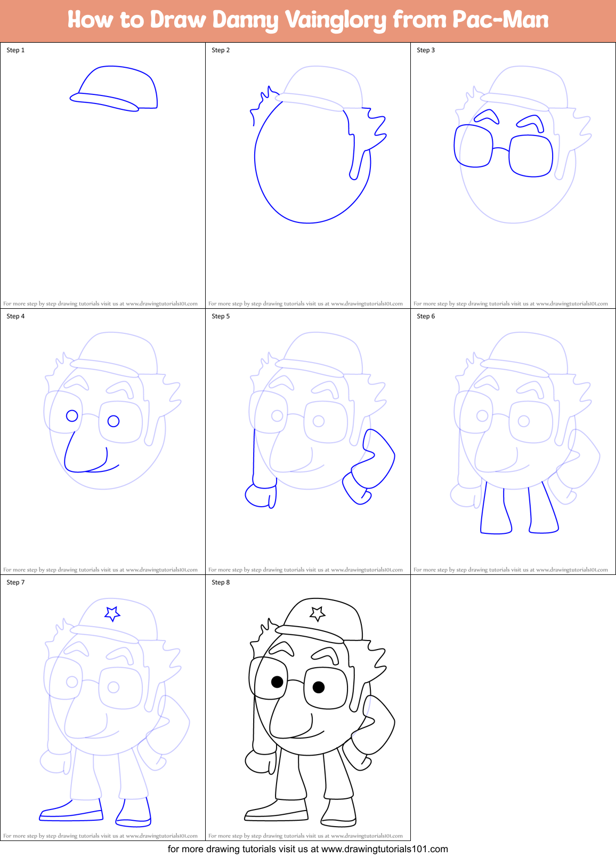Click the Step 8 panel footer website text
The height and width of the screenshot is (857, 616).
305,836
